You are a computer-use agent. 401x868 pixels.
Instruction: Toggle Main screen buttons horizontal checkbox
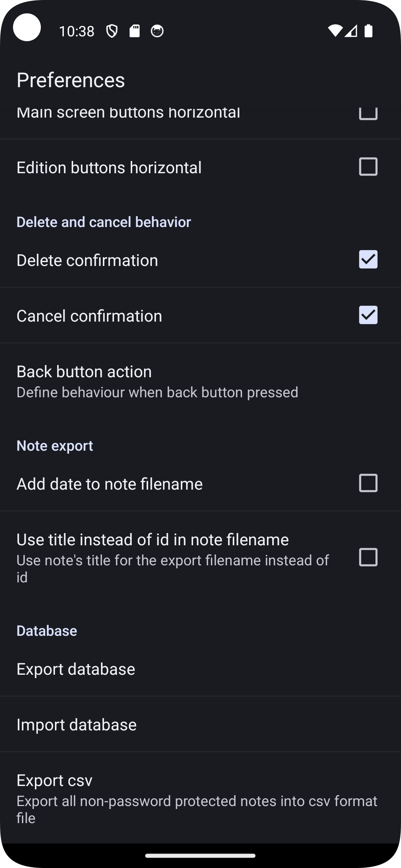tap(368, 114)
